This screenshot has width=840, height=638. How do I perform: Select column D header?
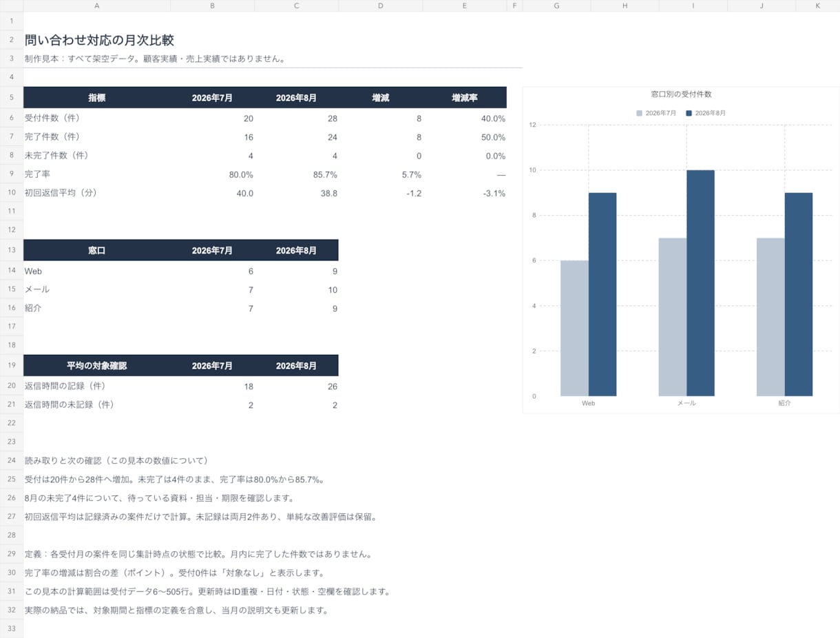point(381,6)
